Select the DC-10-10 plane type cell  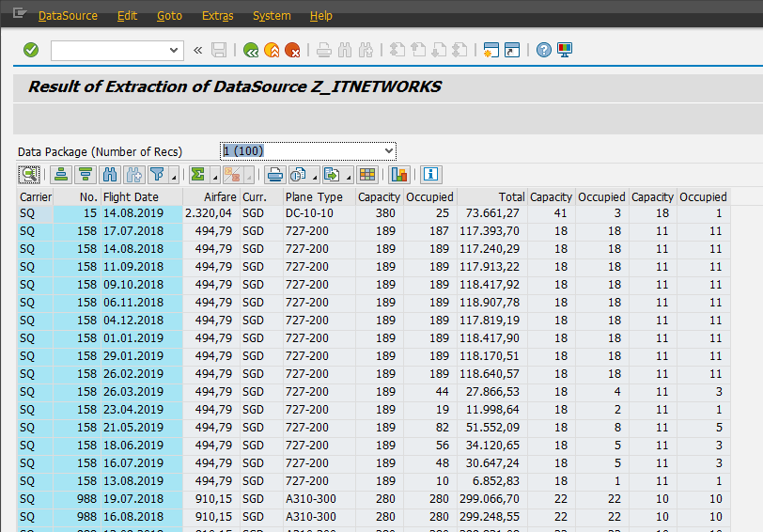tap(309, 213)
